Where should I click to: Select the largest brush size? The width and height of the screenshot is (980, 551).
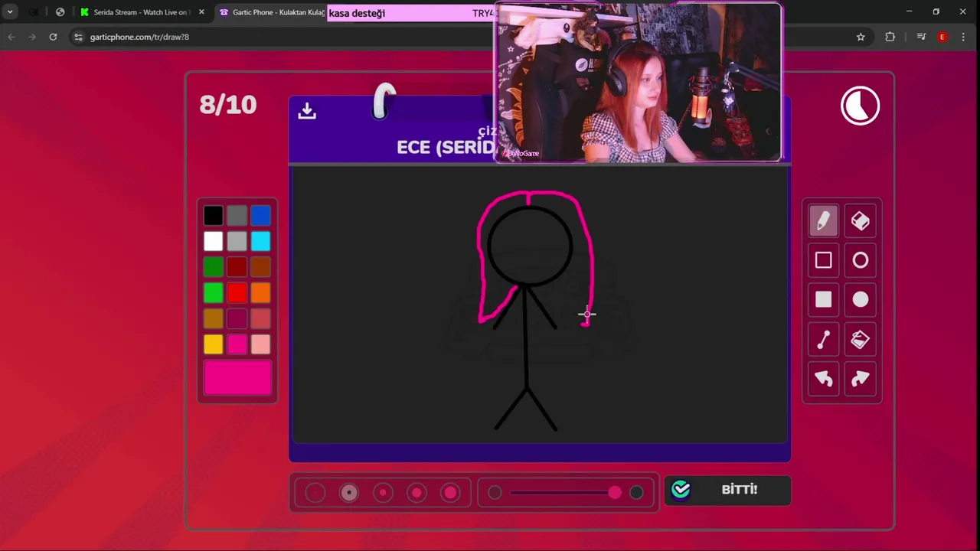pos(450,493)
